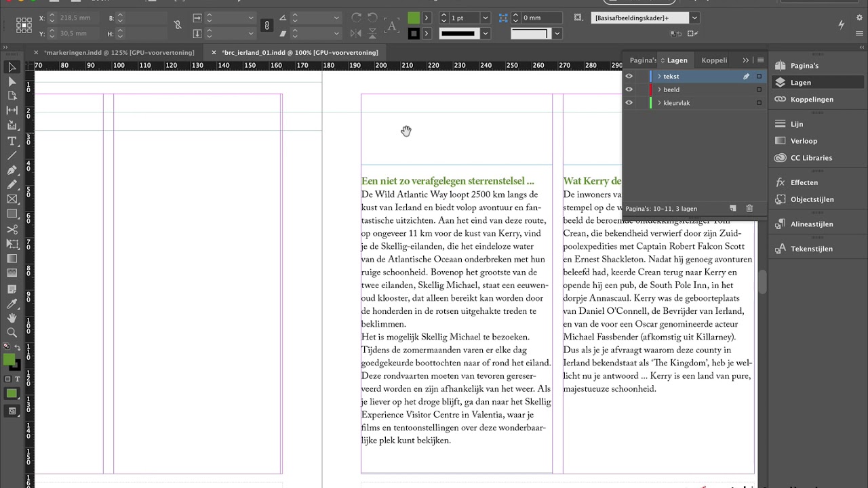Select the Zoom tool
Image resolution: width=868 pixels, height=488 pixels.
pyautogui.click(x=12, y=332)
